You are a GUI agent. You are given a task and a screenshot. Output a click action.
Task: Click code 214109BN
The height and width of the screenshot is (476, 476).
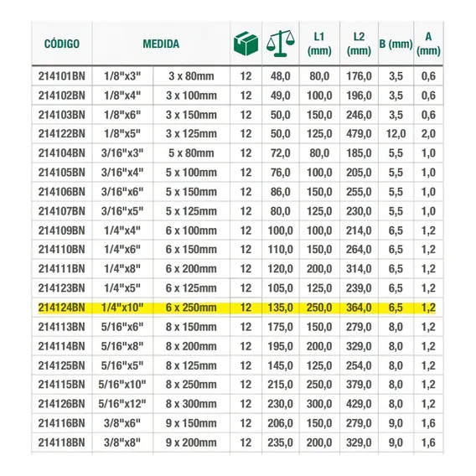tap(62, 230)
